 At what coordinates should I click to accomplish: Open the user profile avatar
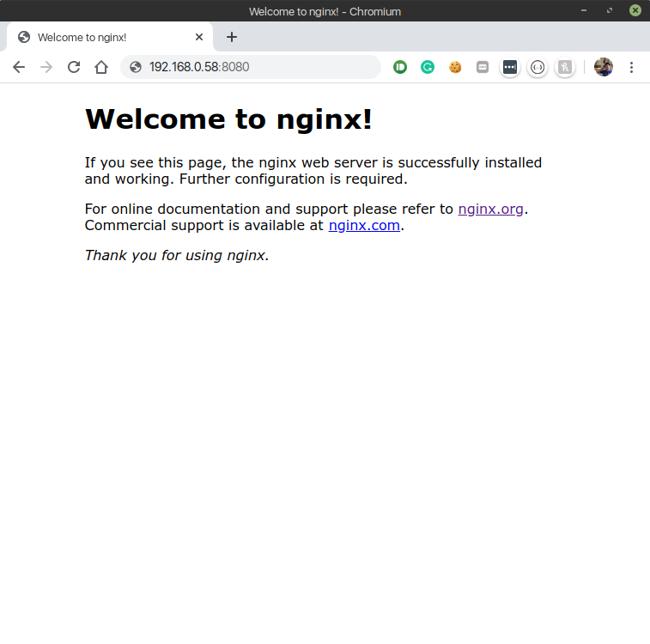pos(604,67)
